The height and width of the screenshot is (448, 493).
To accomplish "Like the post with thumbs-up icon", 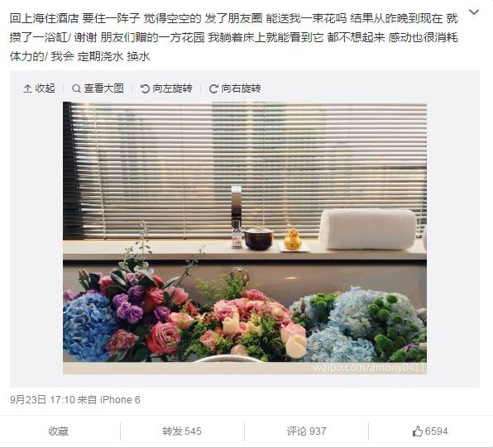I will point(417,431).
